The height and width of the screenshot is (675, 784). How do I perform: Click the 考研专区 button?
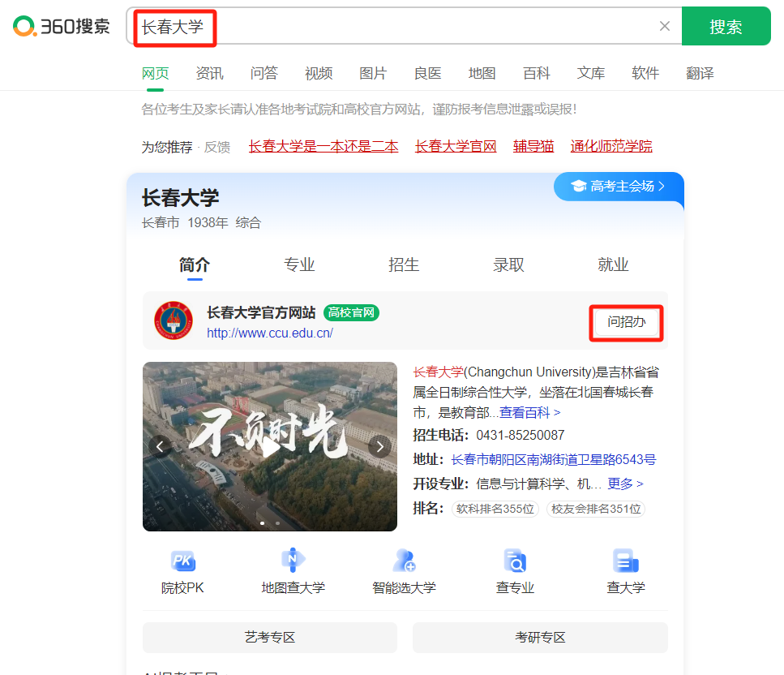coord(541,638)
